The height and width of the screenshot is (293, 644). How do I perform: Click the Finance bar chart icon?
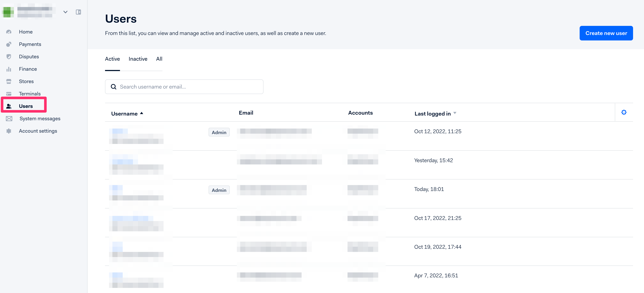point(9,69)
